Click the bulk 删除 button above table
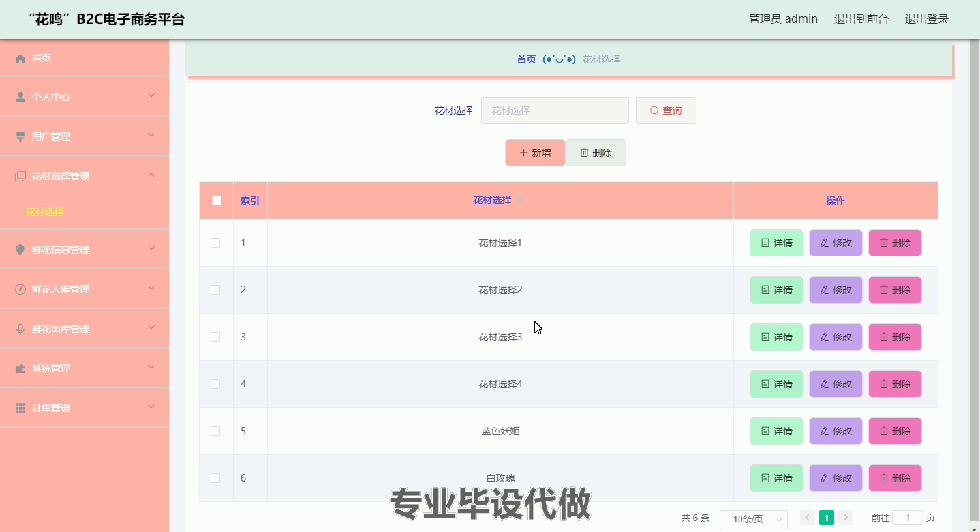The width and height of the screenshot is (980, 532). click(596, 153)
